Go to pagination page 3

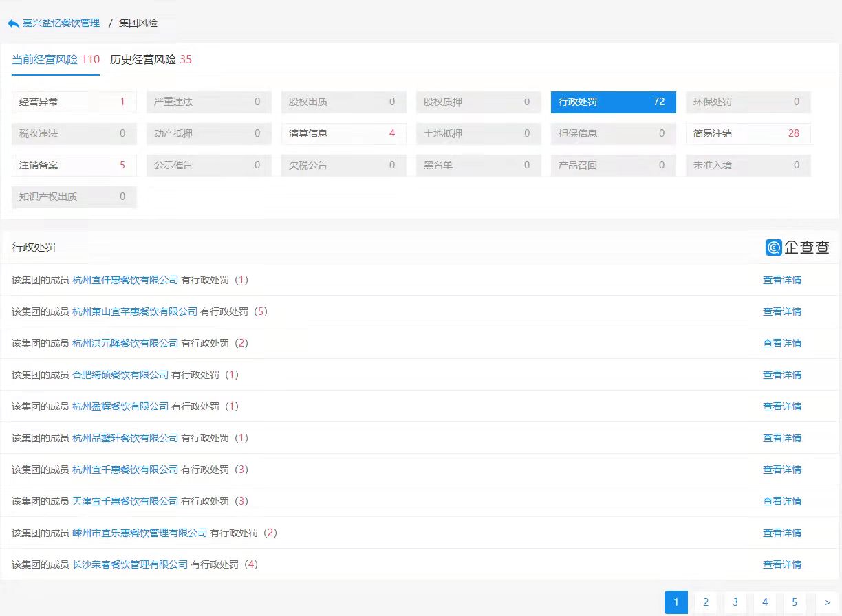point(735,602)
